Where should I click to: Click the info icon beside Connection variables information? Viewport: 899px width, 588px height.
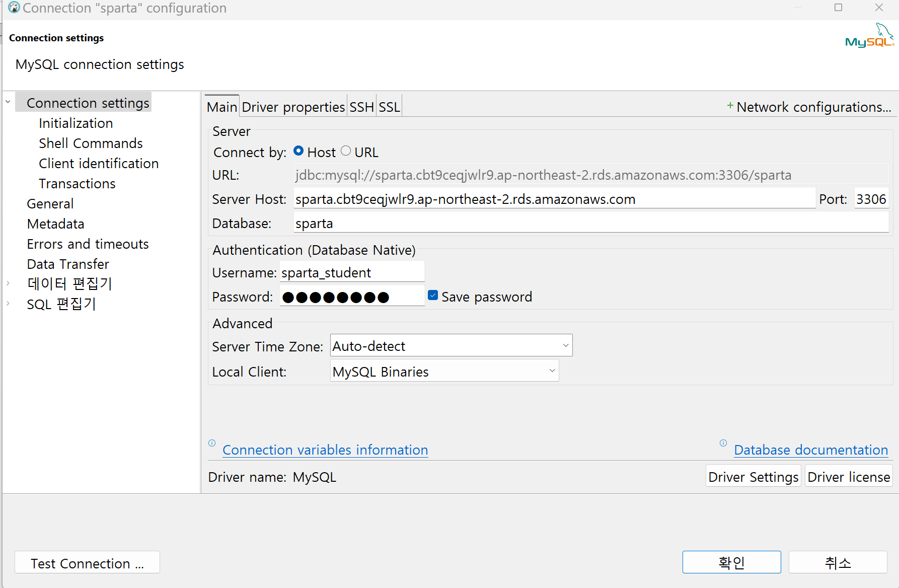[212, 443]
